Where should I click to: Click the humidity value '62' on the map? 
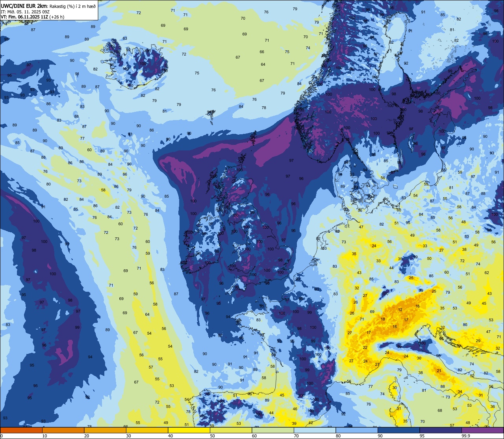pyautogui.click(x=487, y=272)
